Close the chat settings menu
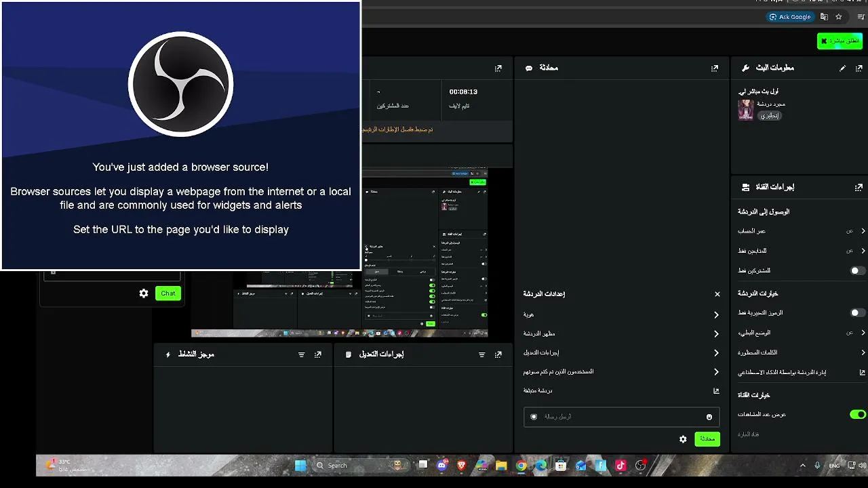 coord(717,294)
